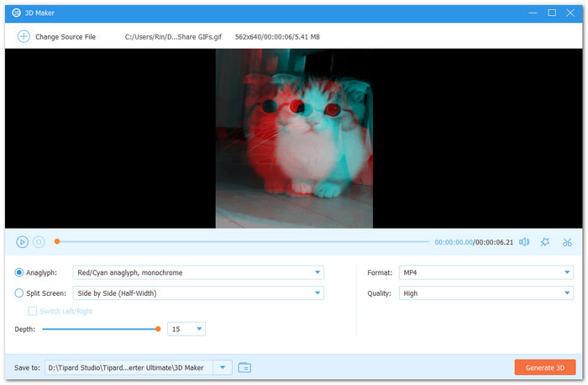Viewport: 588px width, 385px height.
Task: Open the scissors cut tool
Action: tap(567, 242)
